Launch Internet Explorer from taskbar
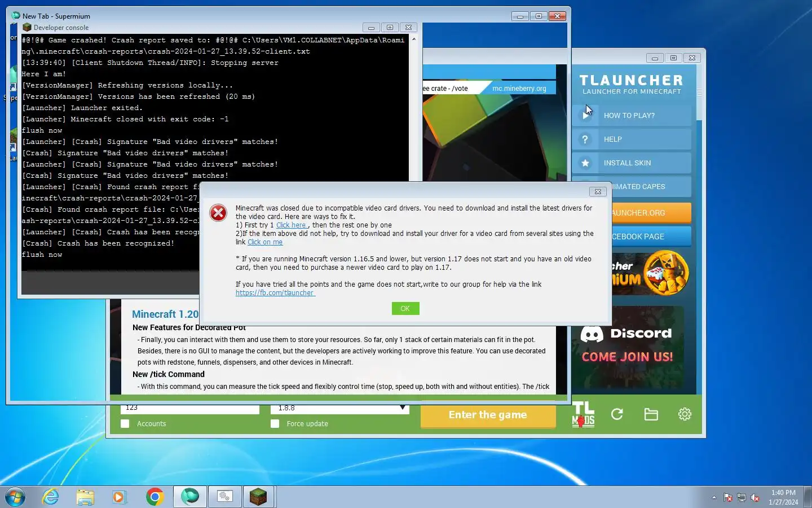This screenshot has width=812, height=508. (x=51, y=497)
